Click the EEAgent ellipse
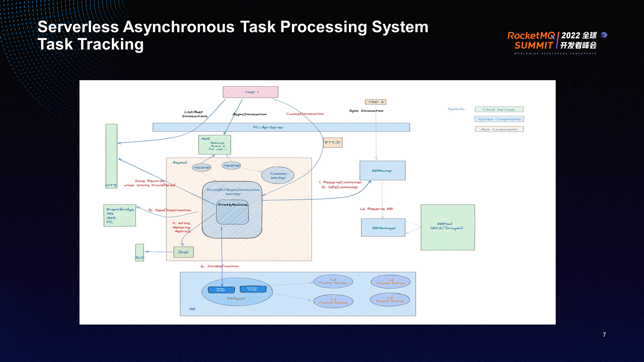This screenshot has height=362, width=644. pyautogui.click(x=236, y=299)
